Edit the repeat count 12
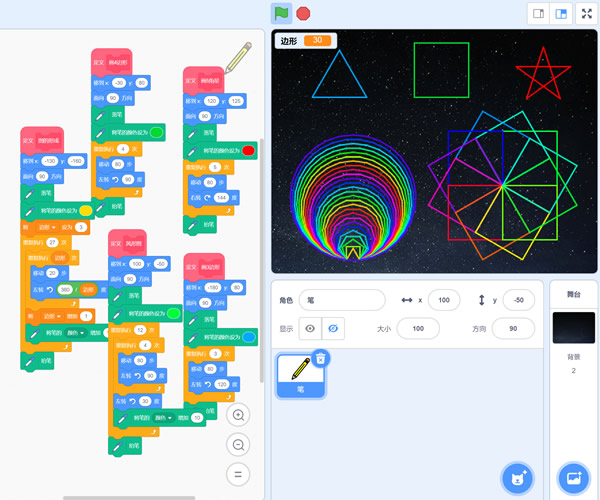Image resolution: width=600 pixels, height=500 pixels. coord(140,330)
